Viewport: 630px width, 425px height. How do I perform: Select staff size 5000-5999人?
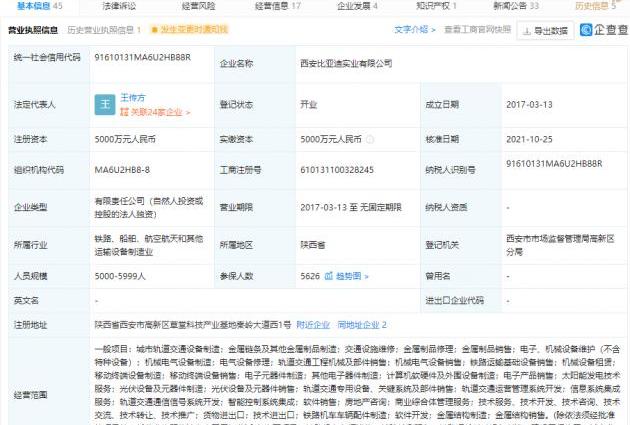[120, 276]
